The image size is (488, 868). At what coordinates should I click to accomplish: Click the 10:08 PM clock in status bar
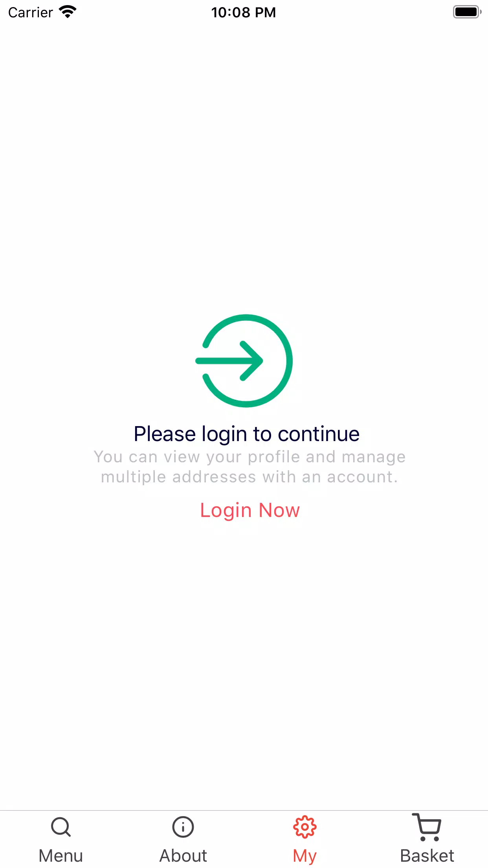(x=244, y=13)
